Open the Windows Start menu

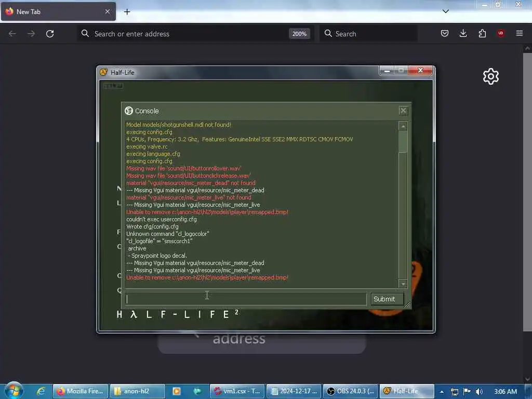[14, 391]
